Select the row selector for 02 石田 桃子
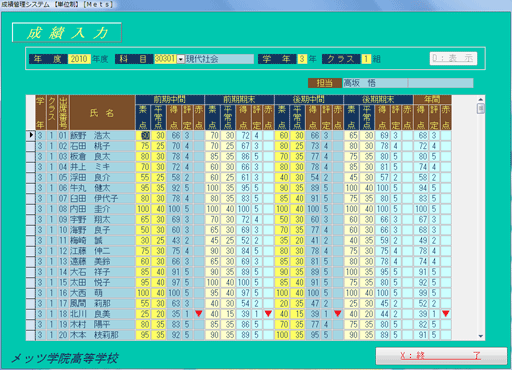 pyautogui.click(x=31, y=146)
